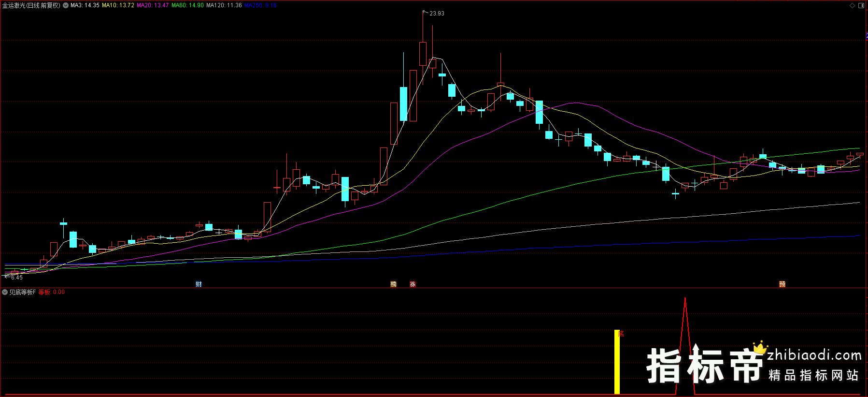
Task: Click the 涨 limit-up event marker
Action: point(413,284)
